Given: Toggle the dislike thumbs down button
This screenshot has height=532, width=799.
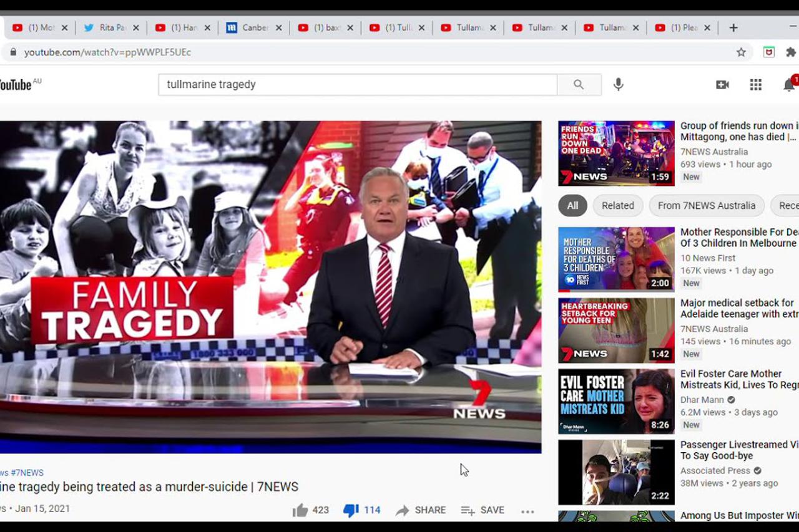Looking at the screenshot, I should (351, 510).
